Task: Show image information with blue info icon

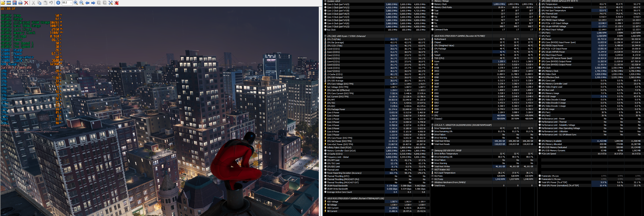Action: click(x=58, y=3)
